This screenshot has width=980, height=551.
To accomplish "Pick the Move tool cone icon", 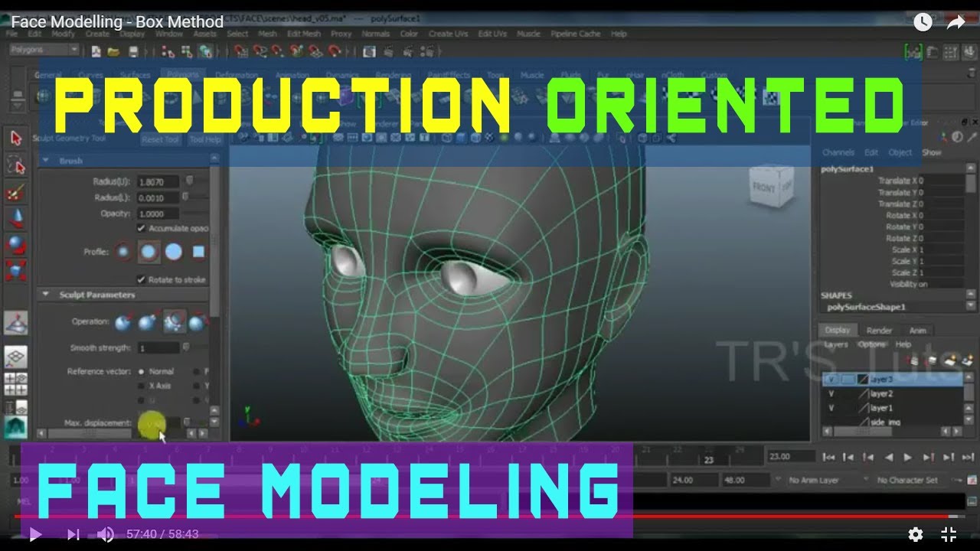I will click(x=15, y=219).
